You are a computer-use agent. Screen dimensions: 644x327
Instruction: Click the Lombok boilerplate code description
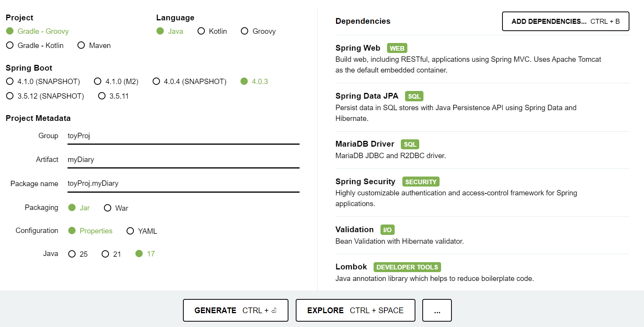(435, 279)
